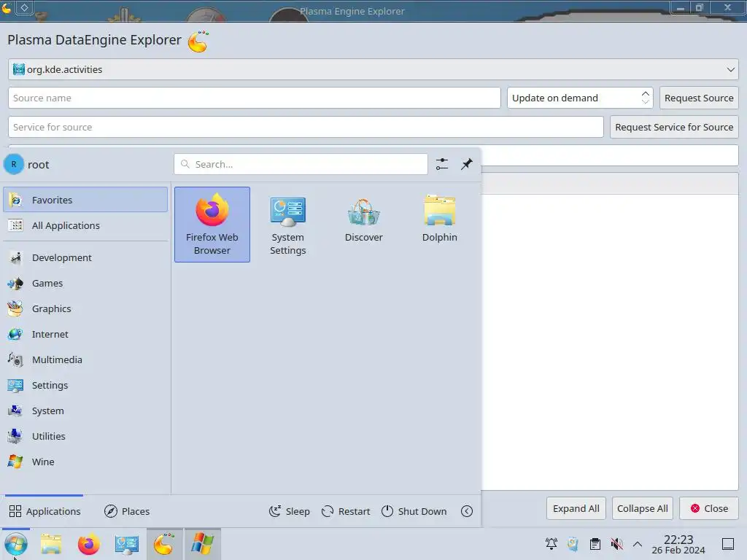Click the show desktop button
747x560 pixels.
pyautogui.click(x=728, y=544)
